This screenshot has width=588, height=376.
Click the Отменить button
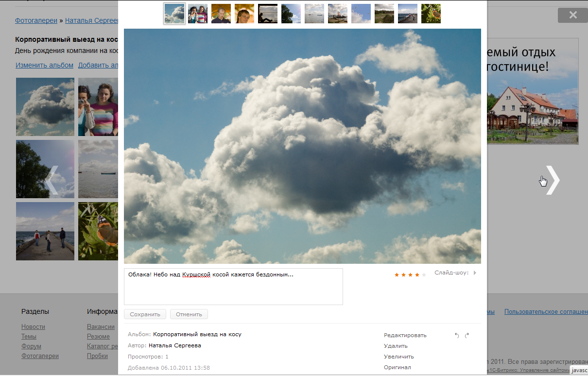189,314
